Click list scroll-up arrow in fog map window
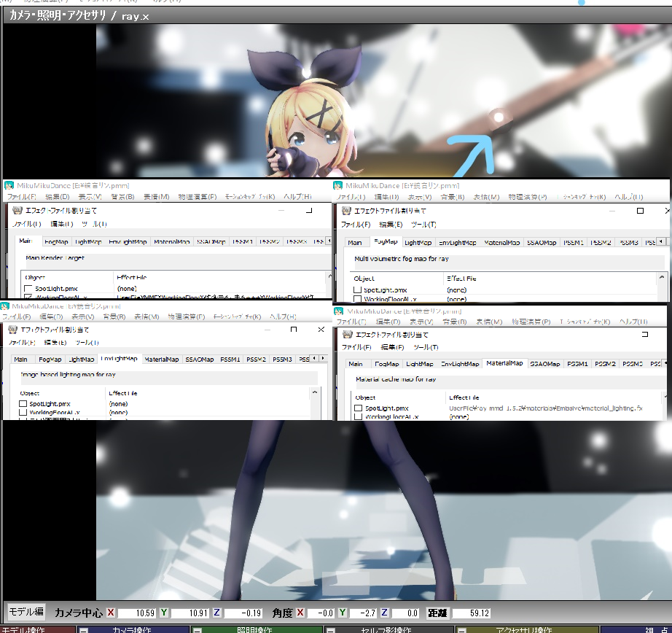Viewport: 672px width, 633px height. point(662,278)
